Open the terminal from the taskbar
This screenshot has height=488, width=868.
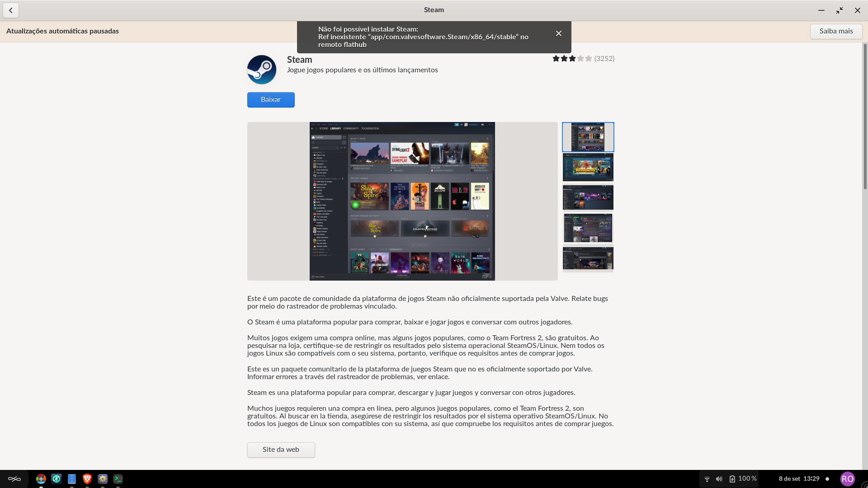coord(118,479)
